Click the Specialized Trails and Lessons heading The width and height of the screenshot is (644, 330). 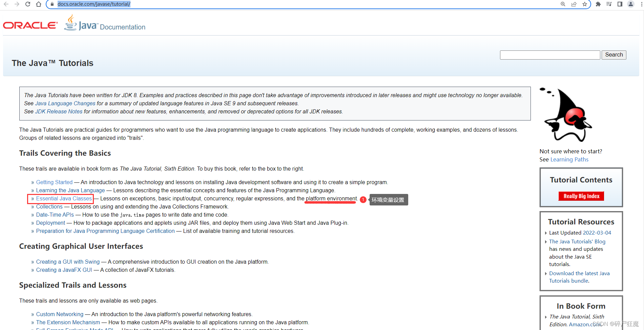(73, 285)
